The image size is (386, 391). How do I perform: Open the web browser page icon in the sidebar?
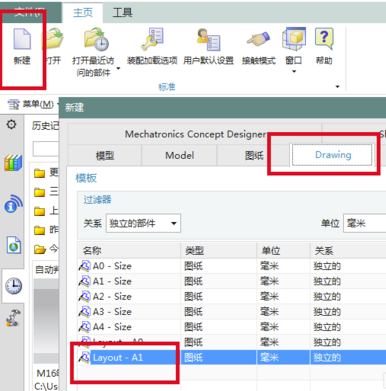click(x=14, y=245)
